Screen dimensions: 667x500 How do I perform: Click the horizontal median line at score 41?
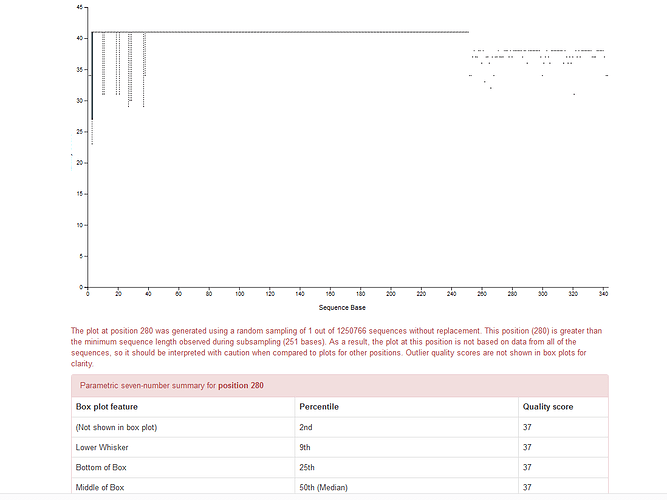280,32
